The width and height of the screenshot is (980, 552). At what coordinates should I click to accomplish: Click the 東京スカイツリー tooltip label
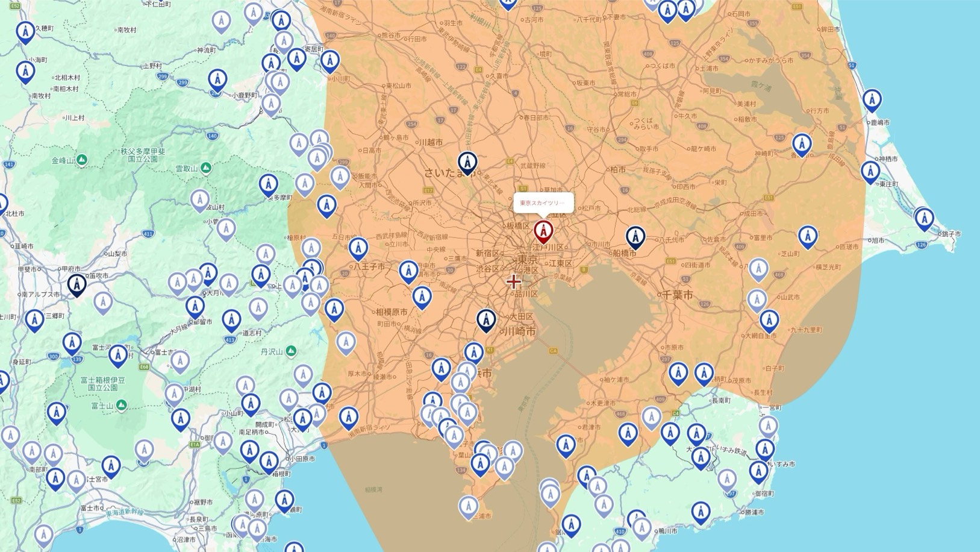click(542, 203)
